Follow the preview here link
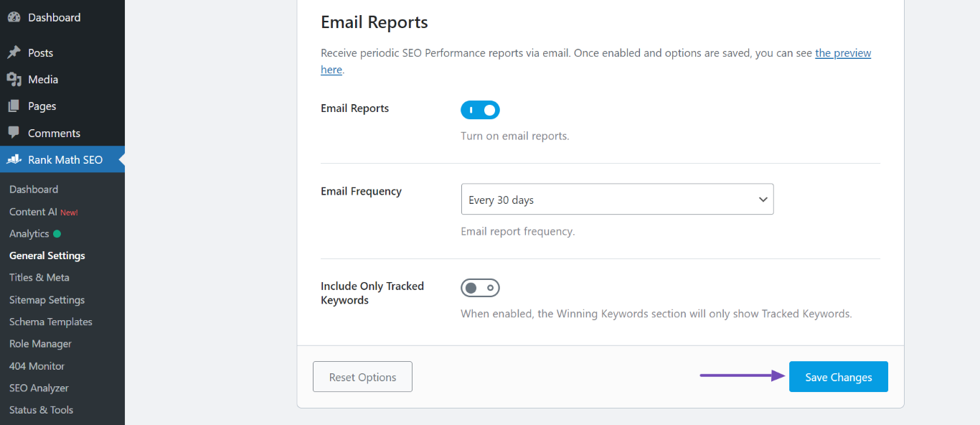Viewport: 980px width, 425px height. [x=843, y=53]
